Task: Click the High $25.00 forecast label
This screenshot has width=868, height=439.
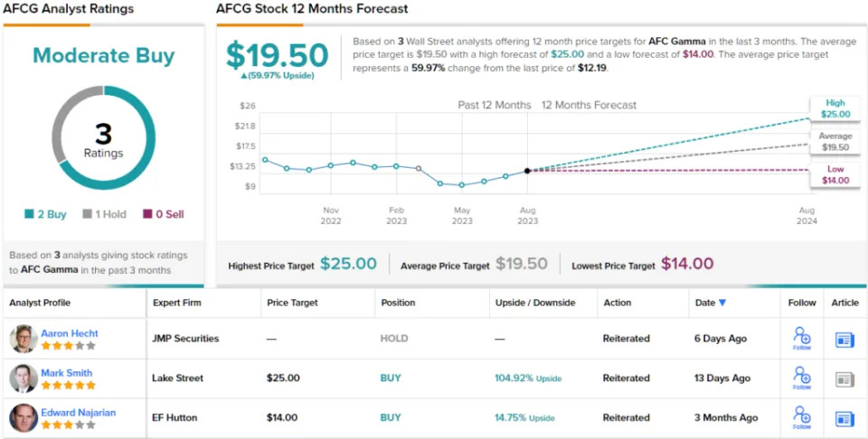Action: 835,109
